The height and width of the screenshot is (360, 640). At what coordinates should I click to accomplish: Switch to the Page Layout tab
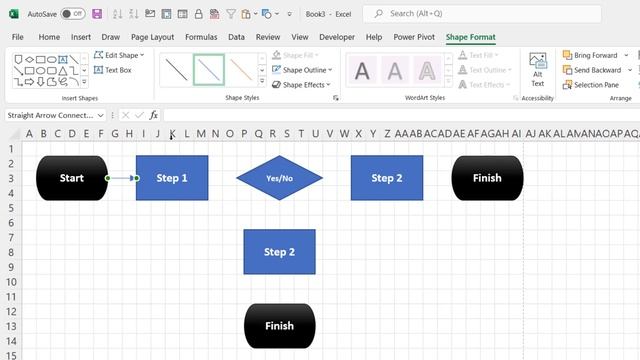(152, 37)
